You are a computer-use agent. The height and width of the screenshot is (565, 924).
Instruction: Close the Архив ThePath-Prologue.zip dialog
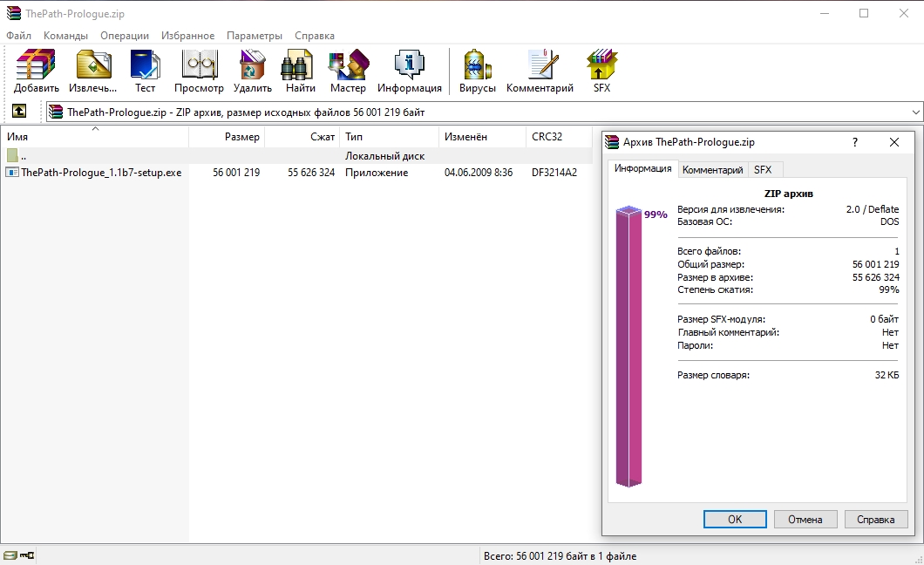click(894, 142)
